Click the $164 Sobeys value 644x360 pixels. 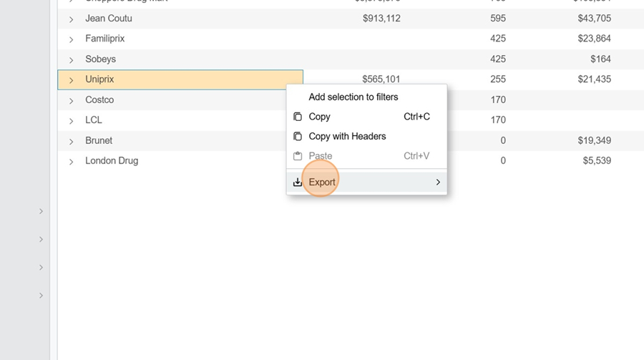[x=600, y=59]
